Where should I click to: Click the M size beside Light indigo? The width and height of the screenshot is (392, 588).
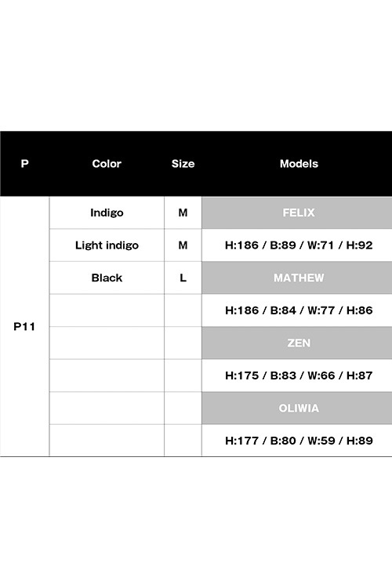[183, 245]
